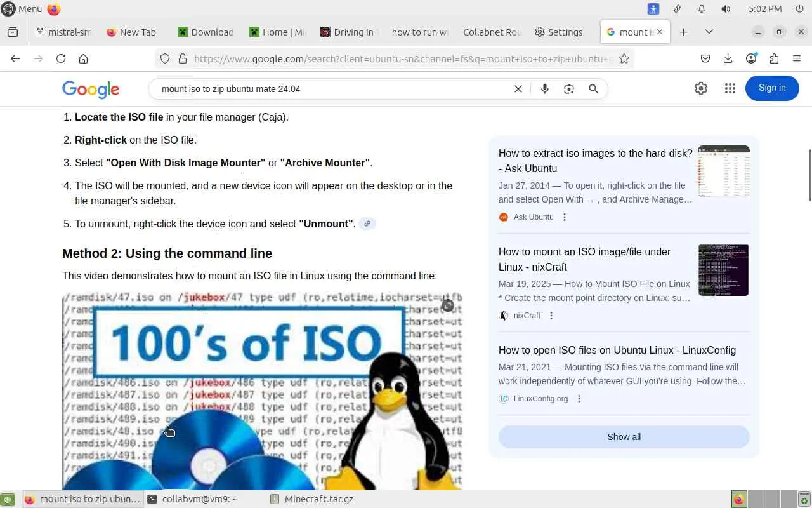Screen dimensions: 812x508
Task: Switch to the Collabnet Rou tab
Action: tap(492, 32)
